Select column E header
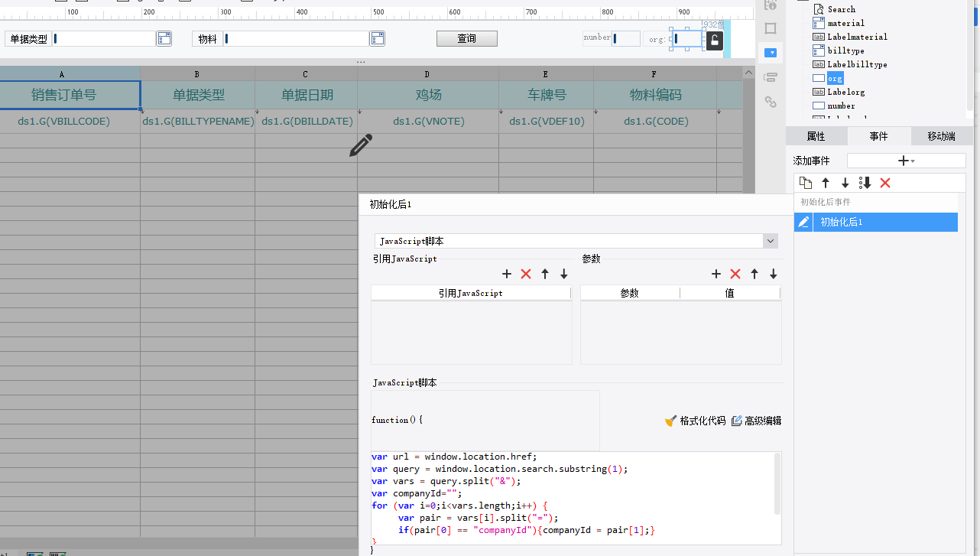Image resolution: width=980 pixels, height=556 pixels. (x=546, y=74)
